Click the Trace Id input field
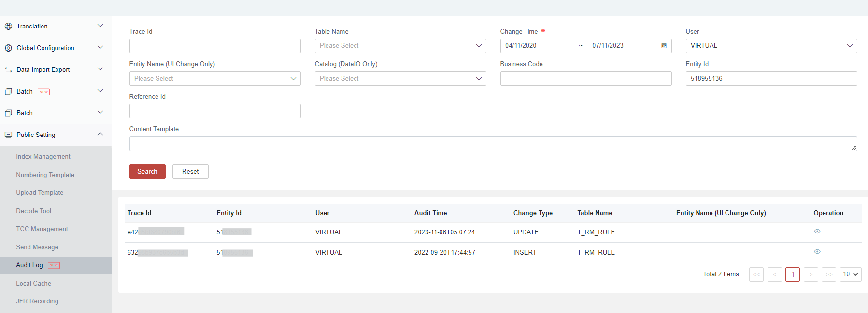Screen dimensions: 868x313 coord(214,46)
